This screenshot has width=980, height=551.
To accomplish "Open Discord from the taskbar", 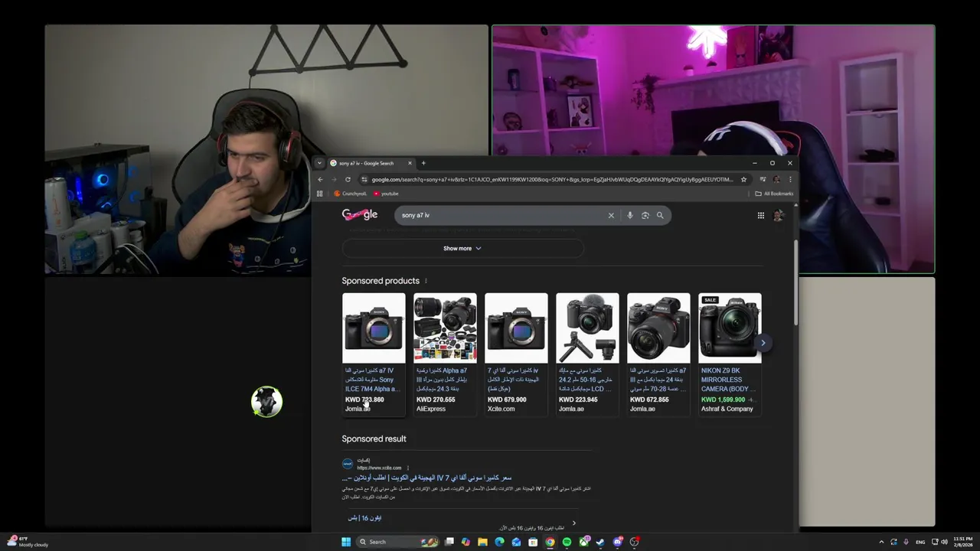I will point(618,542).
